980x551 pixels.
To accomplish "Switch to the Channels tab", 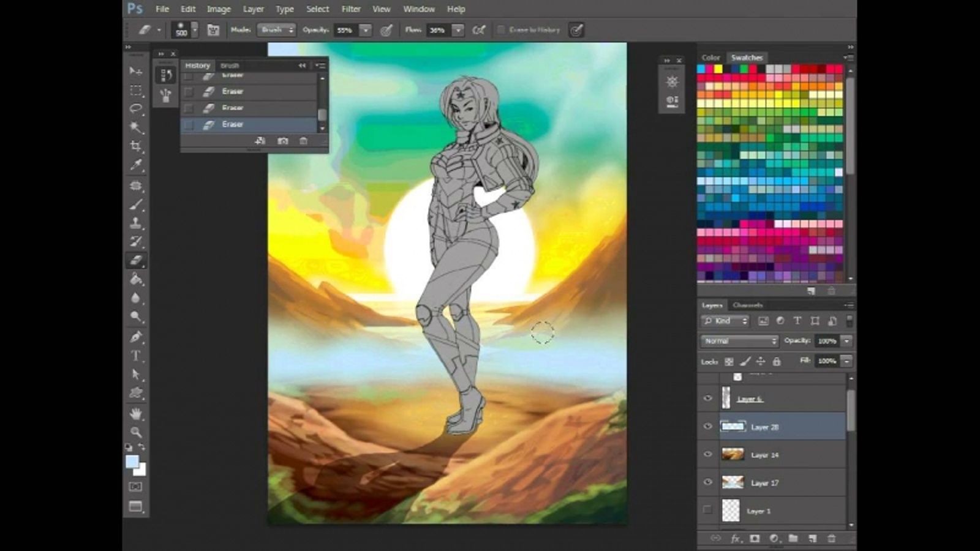I will coord(747,305).
